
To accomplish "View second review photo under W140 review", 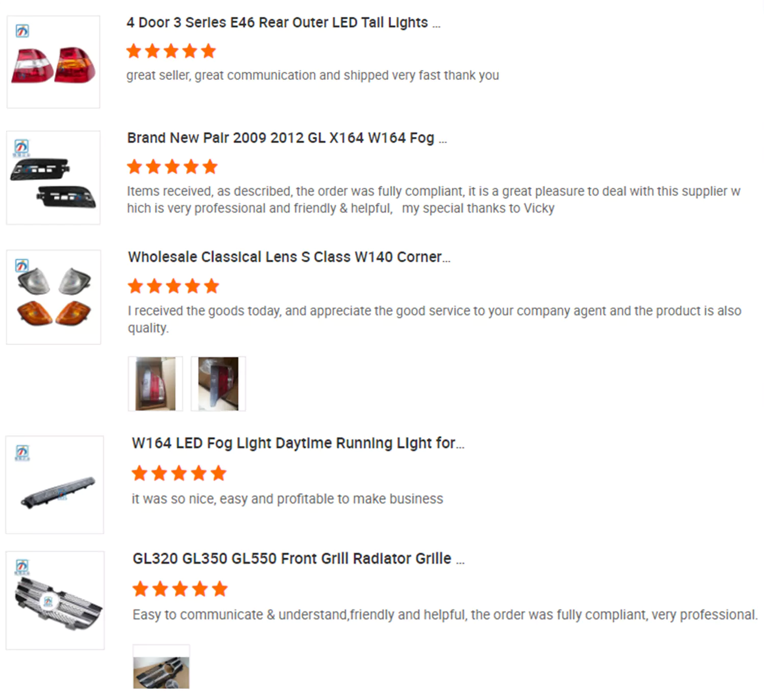I will pyautogui.click(x=218, y=383).
